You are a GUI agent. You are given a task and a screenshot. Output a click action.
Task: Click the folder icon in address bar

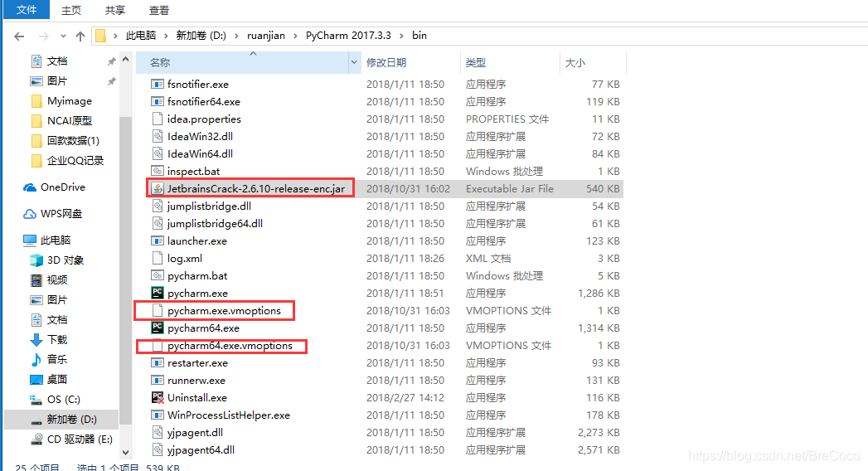[x=101, y=36]
